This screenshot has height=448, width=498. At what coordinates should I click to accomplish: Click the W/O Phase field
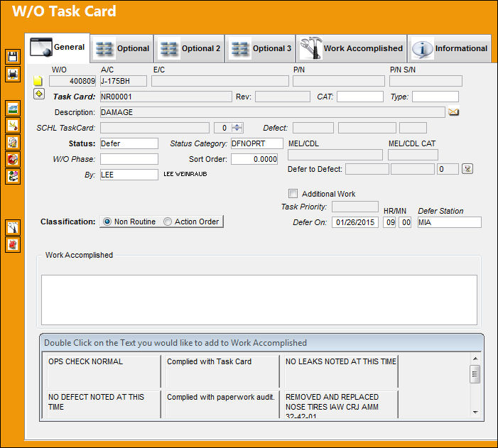[x=129, y=159]
